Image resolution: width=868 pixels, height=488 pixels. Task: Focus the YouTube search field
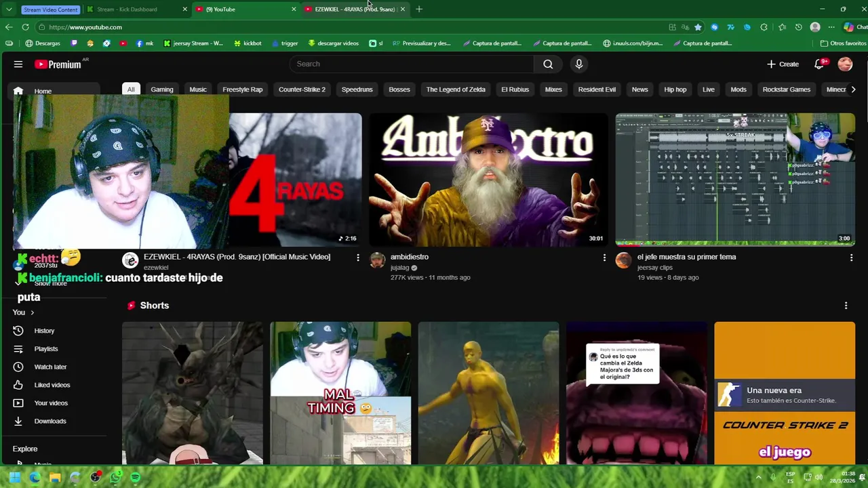[412, 64]
